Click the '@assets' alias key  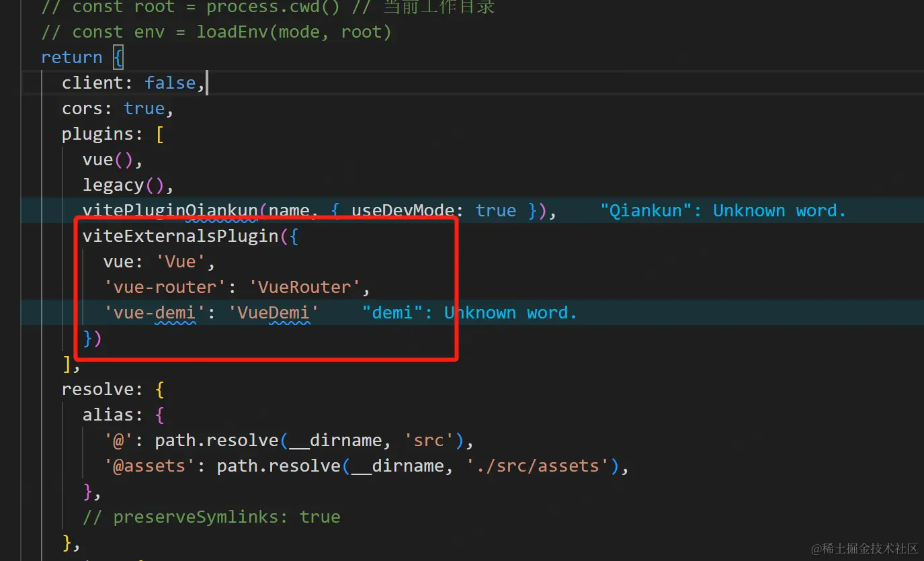pyautogui.click(x=149, y=466)
